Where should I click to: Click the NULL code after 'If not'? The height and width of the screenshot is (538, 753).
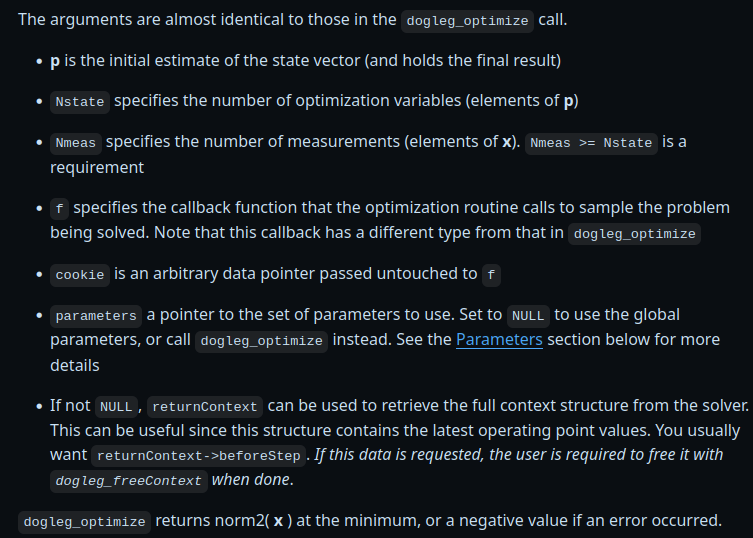tap(116, 407)
